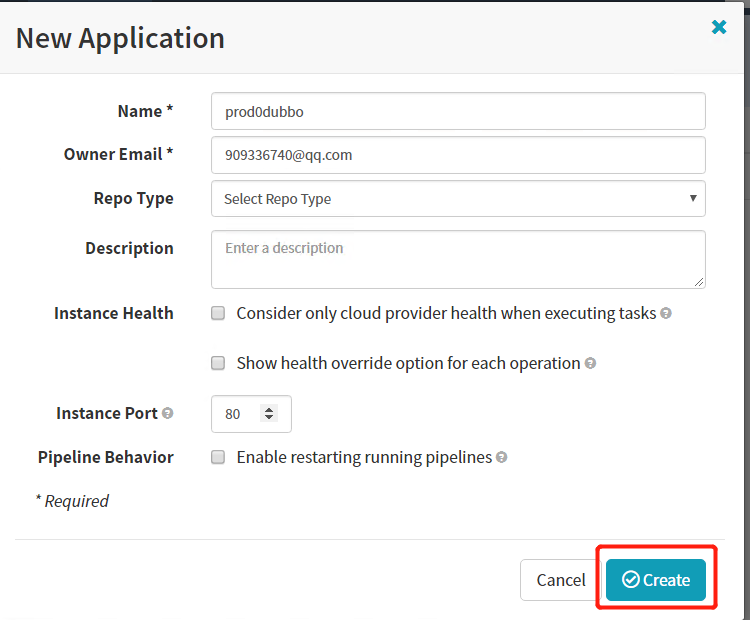Increase Instance Port with the up arrow
The image size is (750, 620).
click(268, 409)
